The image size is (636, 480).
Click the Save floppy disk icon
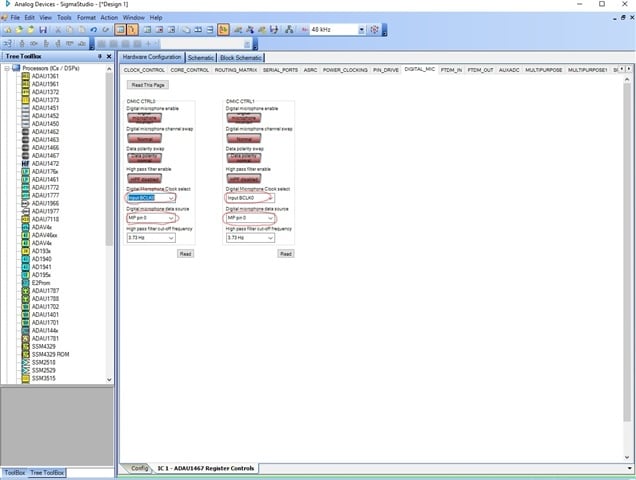[x=43, y=30]
